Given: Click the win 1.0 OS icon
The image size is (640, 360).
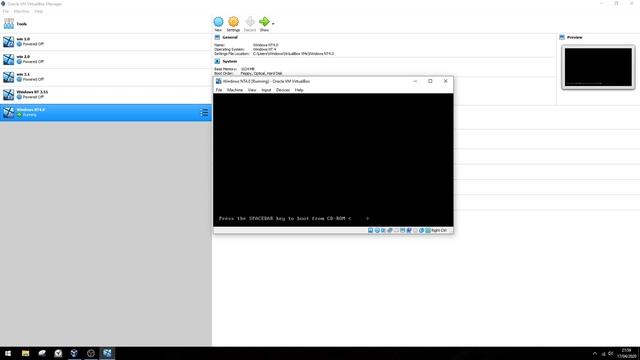Looking at the screenshot, I should (x=8, y=42).
